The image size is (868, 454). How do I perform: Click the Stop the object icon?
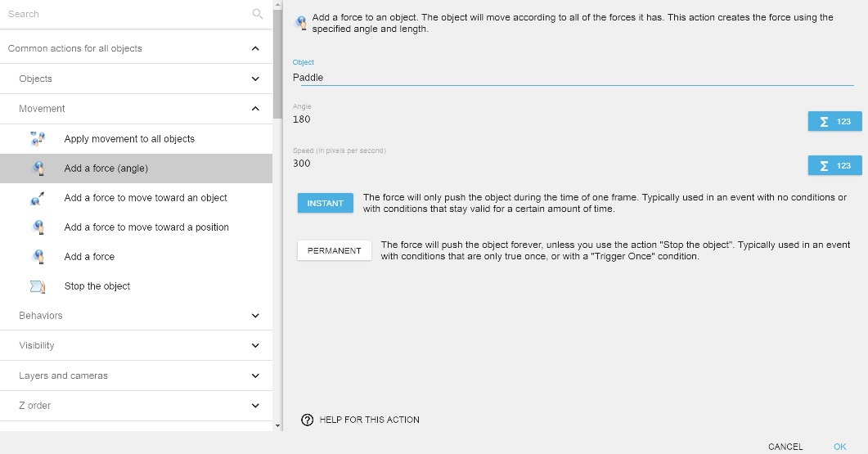pos(37,286)
